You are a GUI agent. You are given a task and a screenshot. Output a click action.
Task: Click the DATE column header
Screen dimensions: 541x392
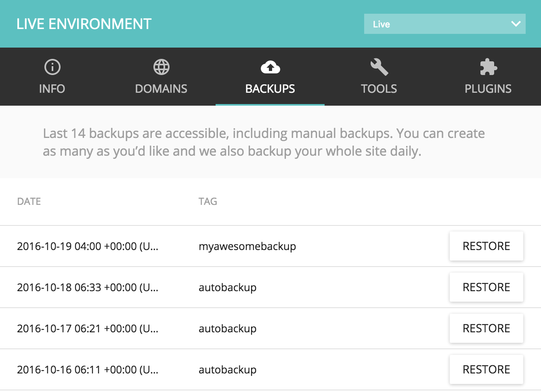point(29,201)
